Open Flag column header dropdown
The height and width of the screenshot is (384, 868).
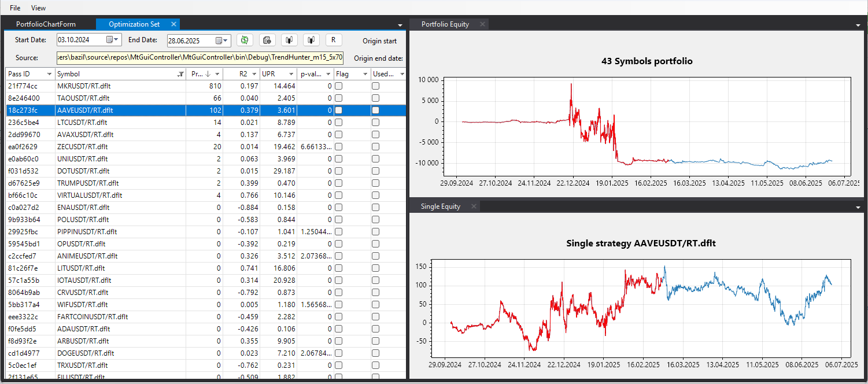click(365, 74)
